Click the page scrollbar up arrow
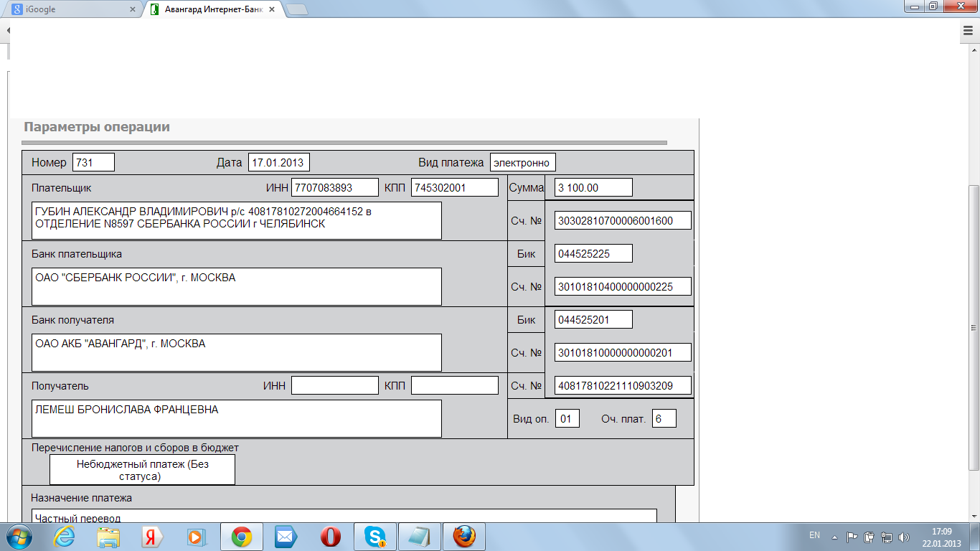This screenshot has width=980, height=551. [974, 50]
